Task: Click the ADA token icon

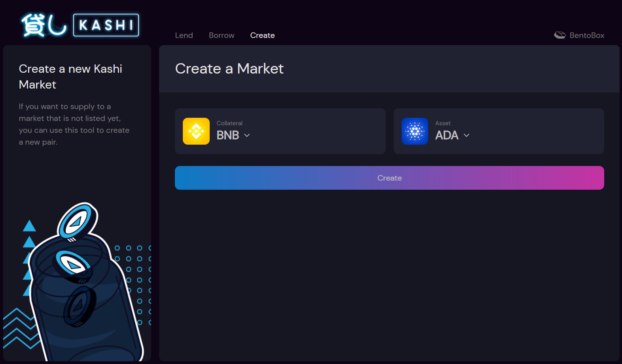Action: point(415,131)
